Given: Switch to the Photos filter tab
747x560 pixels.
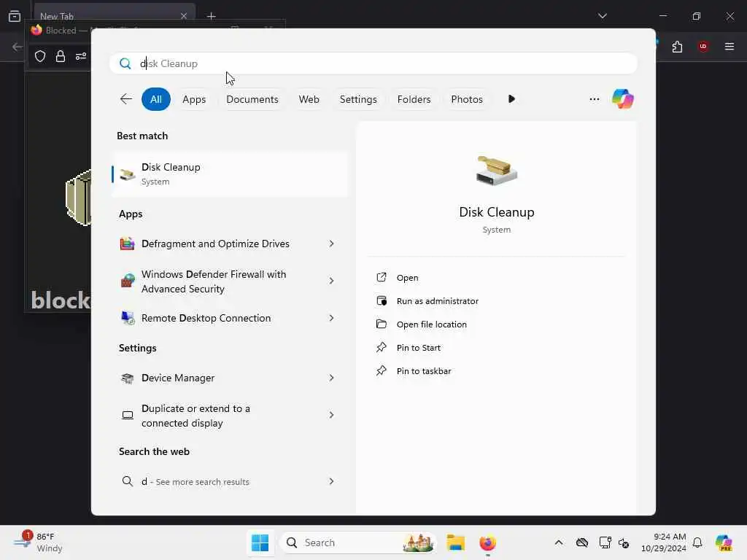Looking at the screenshot, I should [x=466, y=99].
